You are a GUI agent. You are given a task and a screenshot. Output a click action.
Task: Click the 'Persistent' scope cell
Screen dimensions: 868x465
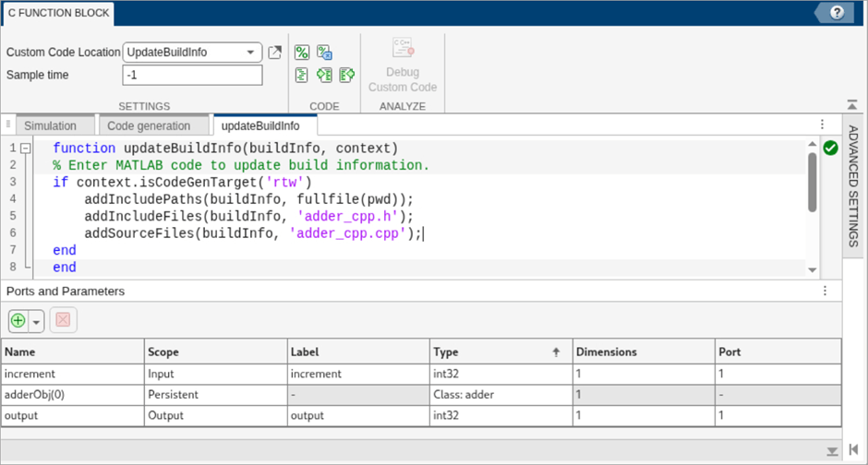(215, 395)
